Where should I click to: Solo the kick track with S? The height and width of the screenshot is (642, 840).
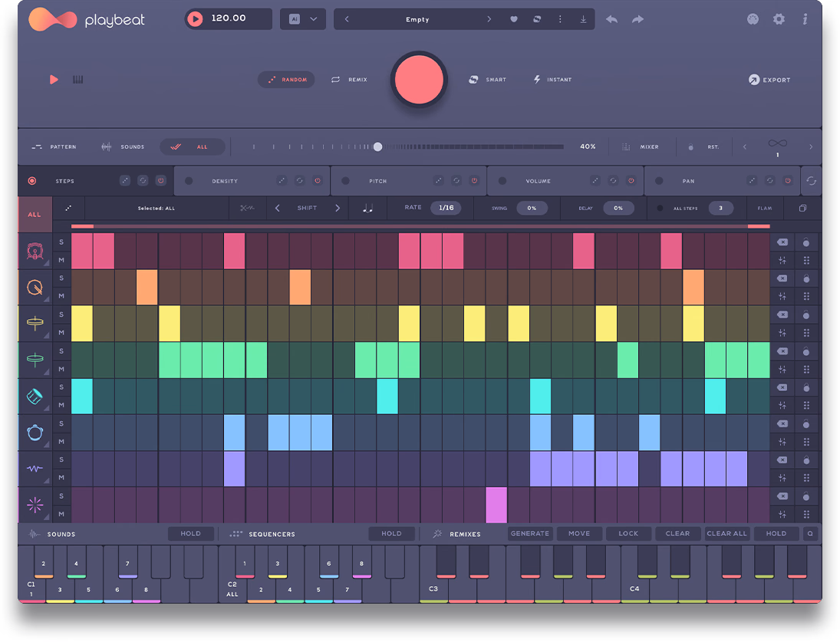pos(61,242)
